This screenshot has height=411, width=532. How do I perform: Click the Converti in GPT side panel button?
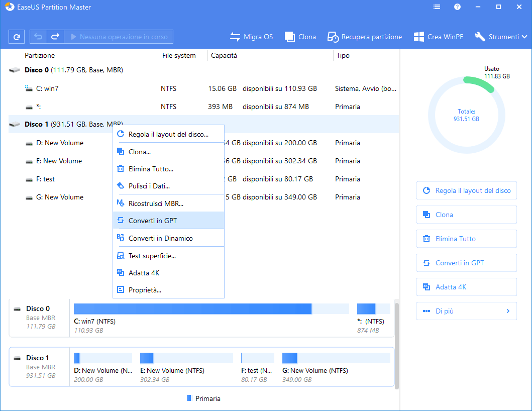pyautogui.click(x=467, y=263)
